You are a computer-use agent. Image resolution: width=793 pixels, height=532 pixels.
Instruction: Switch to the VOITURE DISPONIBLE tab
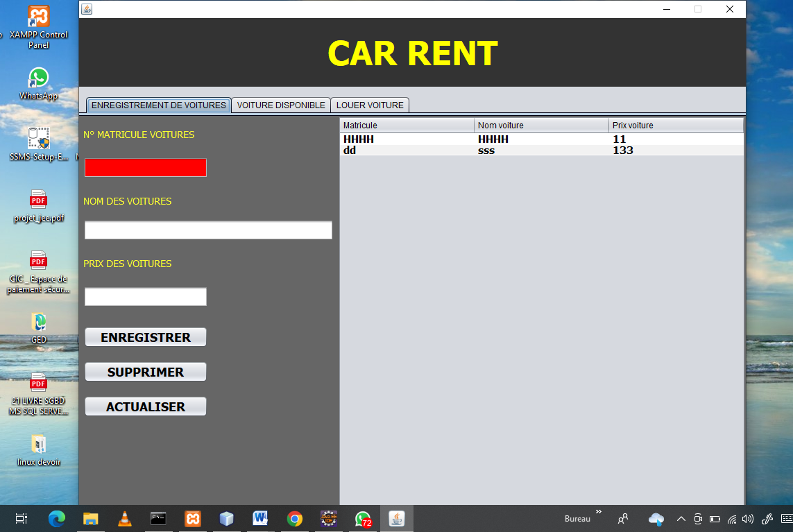click(x=281, y=105)
